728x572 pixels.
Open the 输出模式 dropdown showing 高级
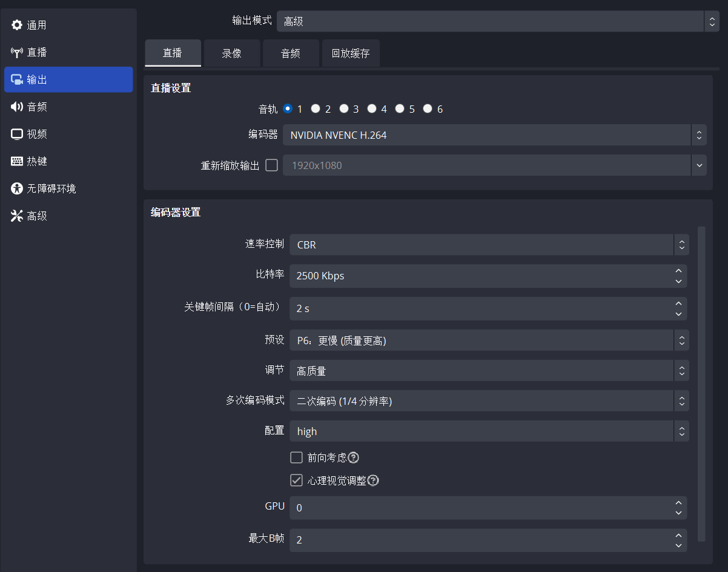pyautogui.click(x=498, y=21)
